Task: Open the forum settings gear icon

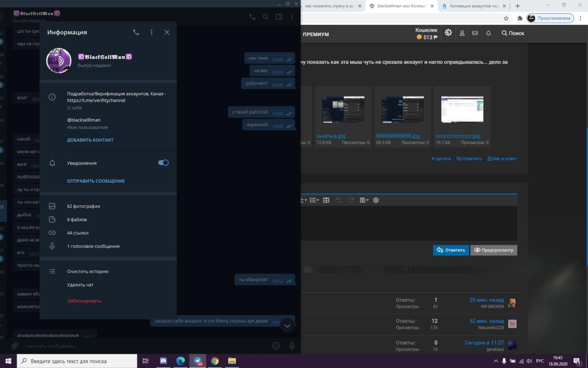Action: 448,33
